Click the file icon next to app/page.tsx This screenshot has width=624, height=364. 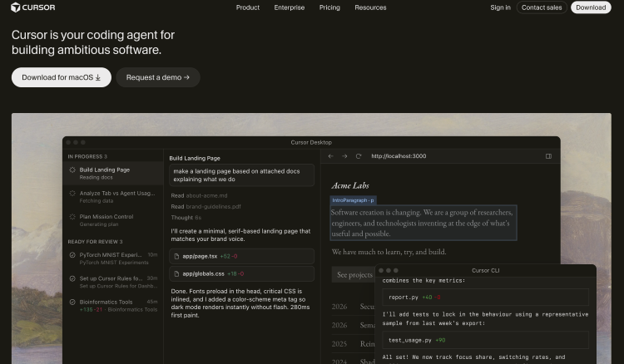(x=176, y=256)
